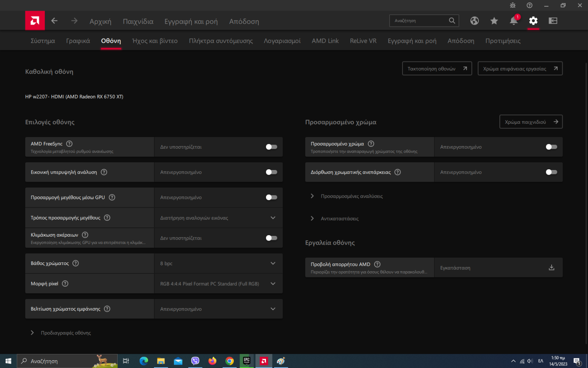Open the 8 bpc color depth dropdown

[219, 263]
